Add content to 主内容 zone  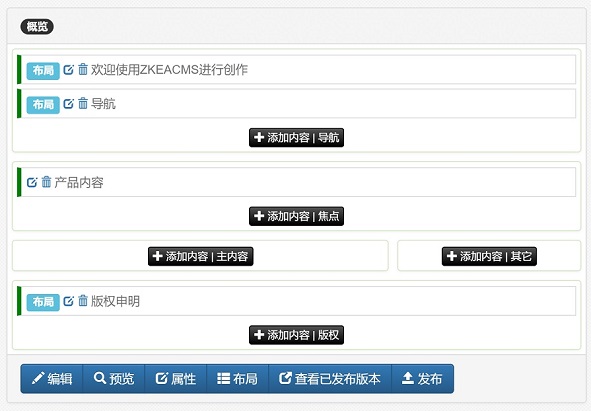(201, 256)
